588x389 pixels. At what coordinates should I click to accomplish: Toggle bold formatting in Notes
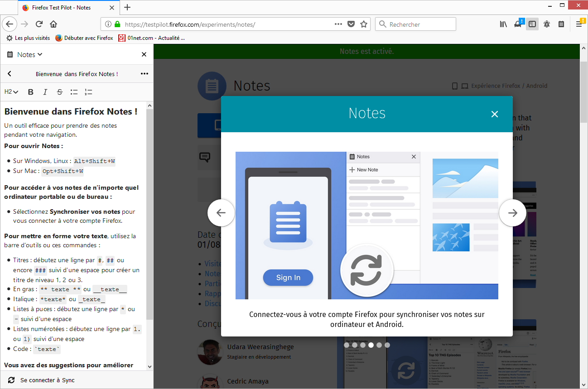pos(31,92)
